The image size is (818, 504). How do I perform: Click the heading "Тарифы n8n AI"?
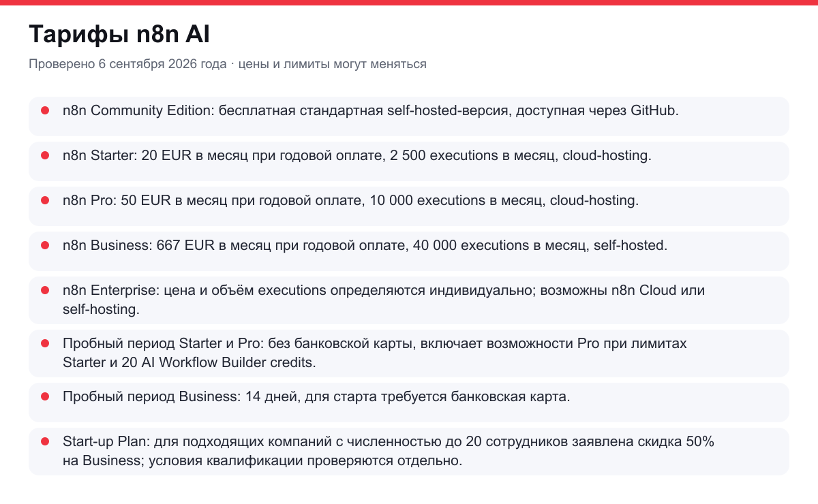[119, 34]
